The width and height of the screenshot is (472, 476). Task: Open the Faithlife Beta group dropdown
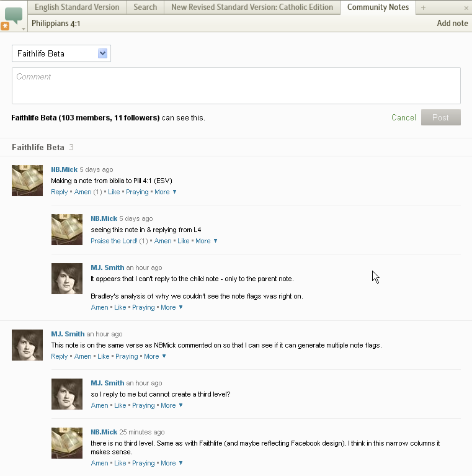(x=61, y=53)
